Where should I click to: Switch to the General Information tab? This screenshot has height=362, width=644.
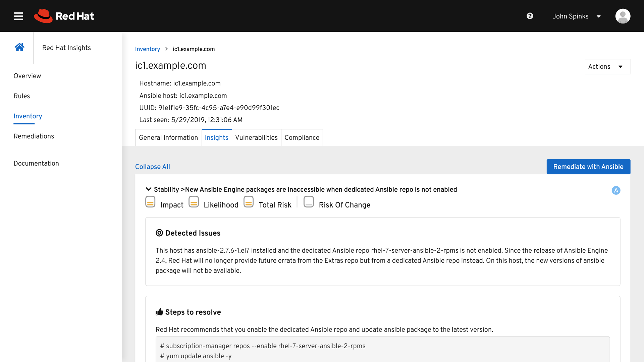168,137
